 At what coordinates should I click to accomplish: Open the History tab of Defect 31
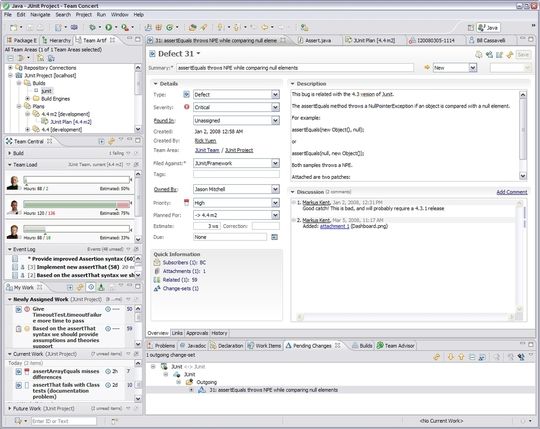pyautogui.click(x=219, y=333)
